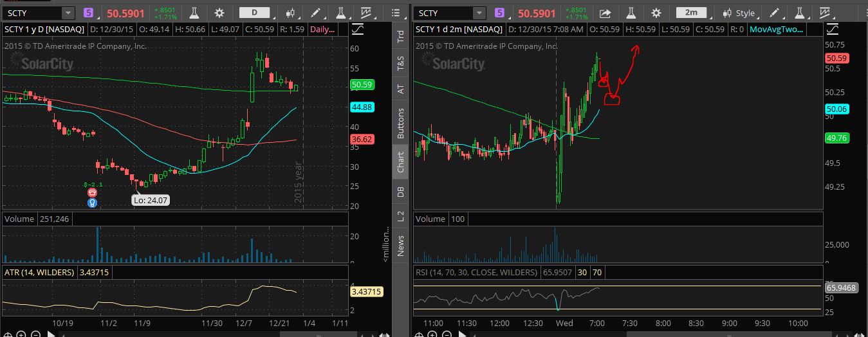Expand the SCTY symbol dropdown on 2m chart
The image size is (868, 337).
479,13
